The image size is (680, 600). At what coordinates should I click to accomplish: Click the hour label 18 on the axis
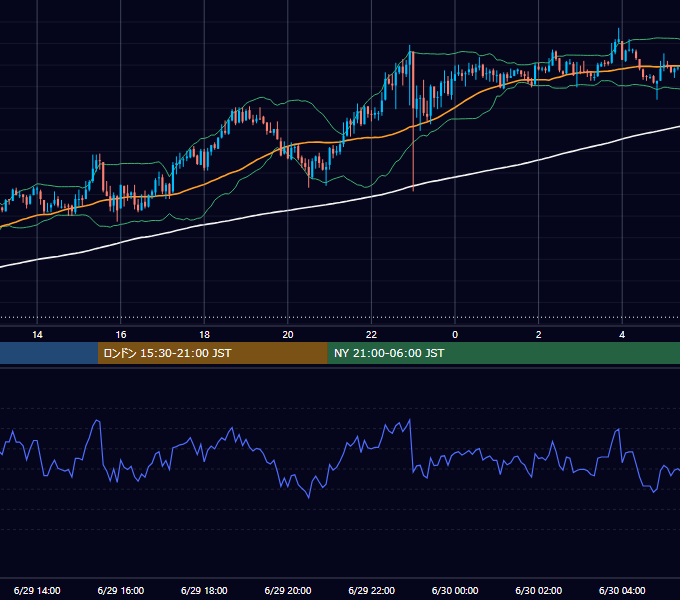(204, 335)
